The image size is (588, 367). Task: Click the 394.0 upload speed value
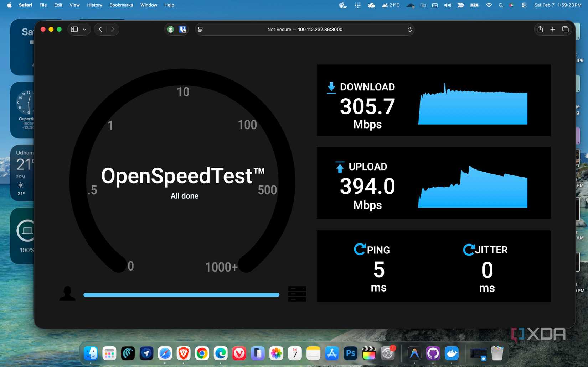[367, 186]
